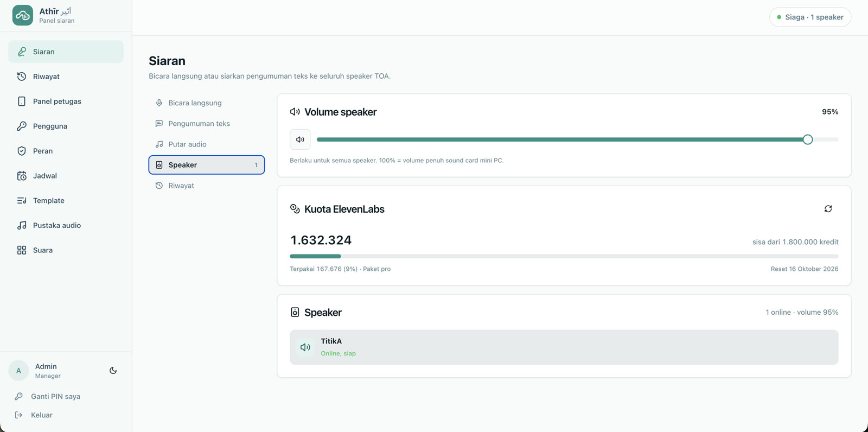Click the Speaker section heading icon
Viewport: 868px width, 432px height.
pos(295,313)
